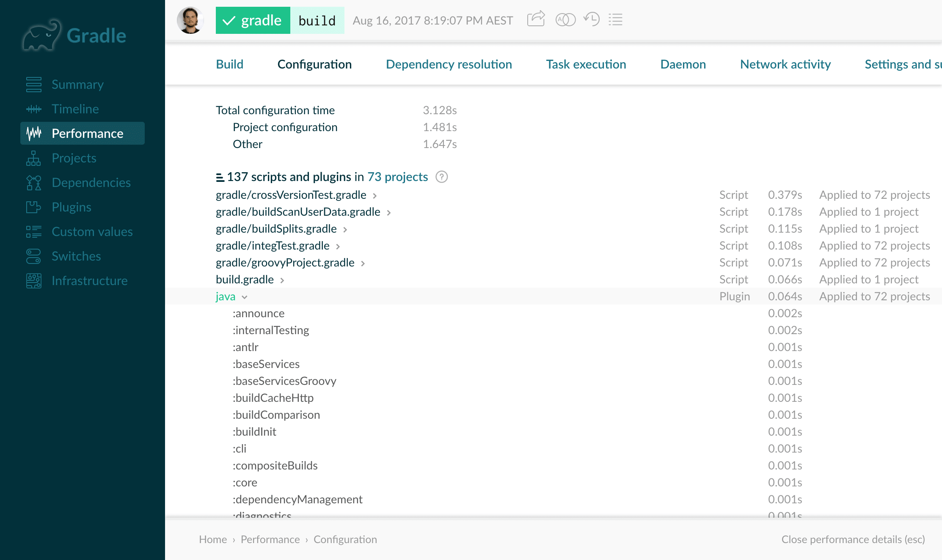Select Performance in the sidebar
Image resolution: width=942 pixels, height=560 pixels.
[x=83, y=133]
